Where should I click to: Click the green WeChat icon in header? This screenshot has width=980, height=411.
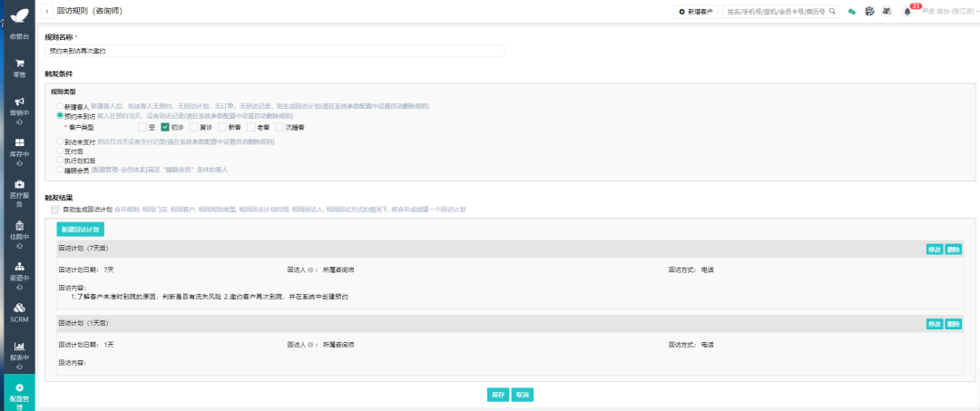pos(851,11)
